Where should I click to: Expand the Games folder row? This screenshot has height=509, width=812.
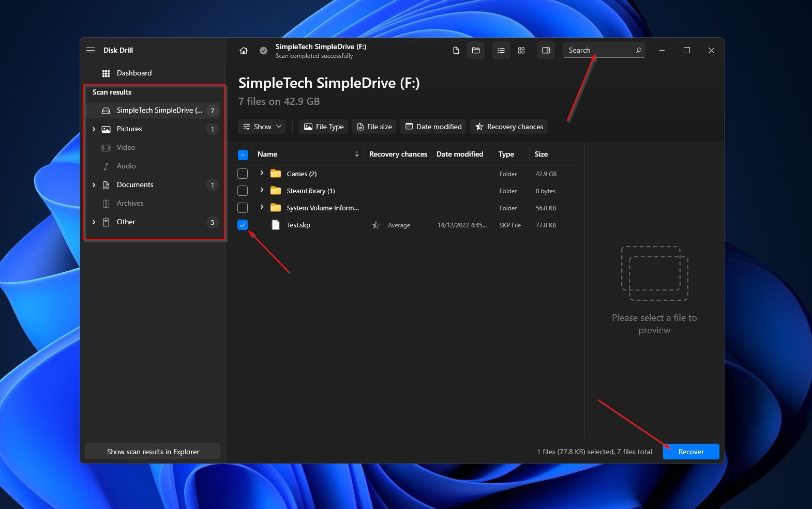click(262, 173)
